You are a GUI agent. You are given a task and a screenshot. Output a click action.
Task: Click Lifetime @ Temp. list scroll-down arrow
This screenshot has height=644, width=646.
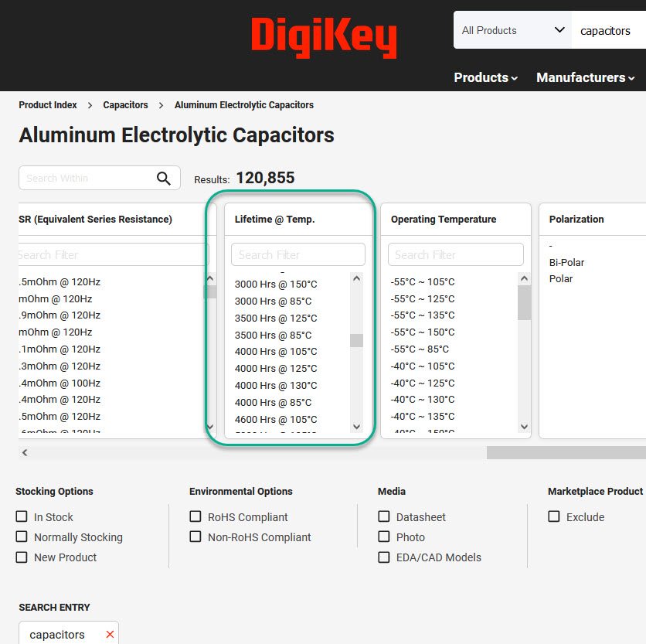pos(357,426)
